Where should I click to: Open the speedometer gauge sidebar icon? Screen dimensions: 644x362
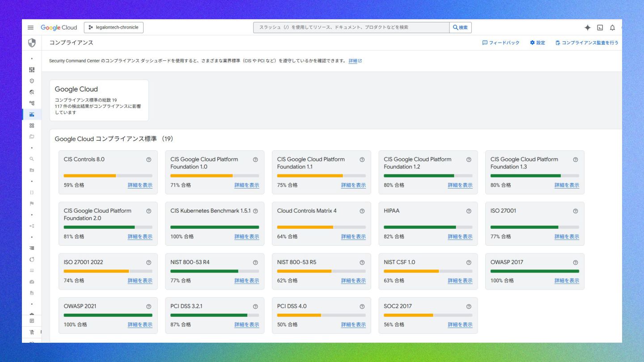(x=32, y=282)
